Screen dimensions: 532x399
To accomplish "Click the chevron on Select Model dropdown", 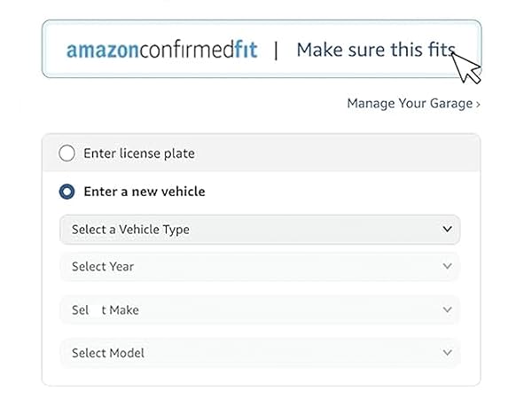I will (x=447, y=353).
